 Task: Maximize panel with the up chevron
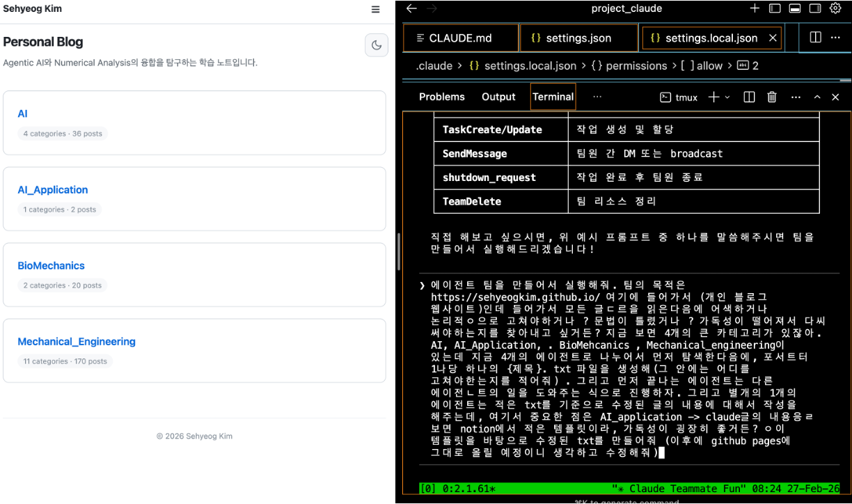(817, 97)
